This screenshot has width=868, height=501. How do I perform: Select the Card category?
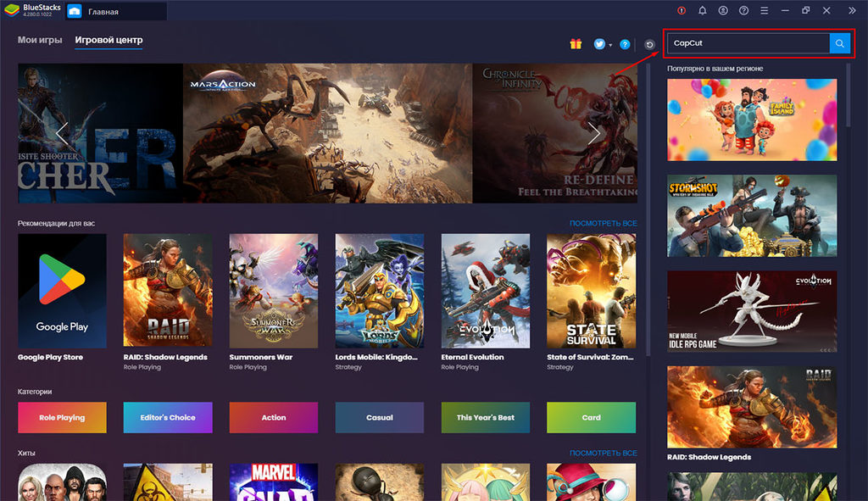(x=591, y=417)
